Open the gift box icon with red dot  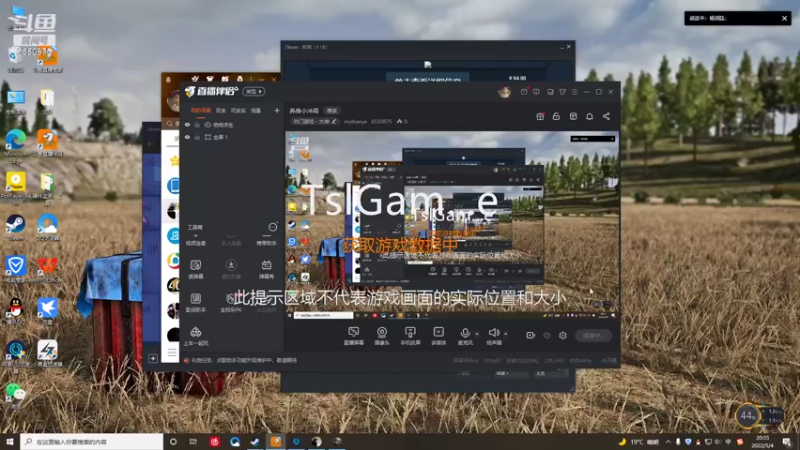coord(540,116)
